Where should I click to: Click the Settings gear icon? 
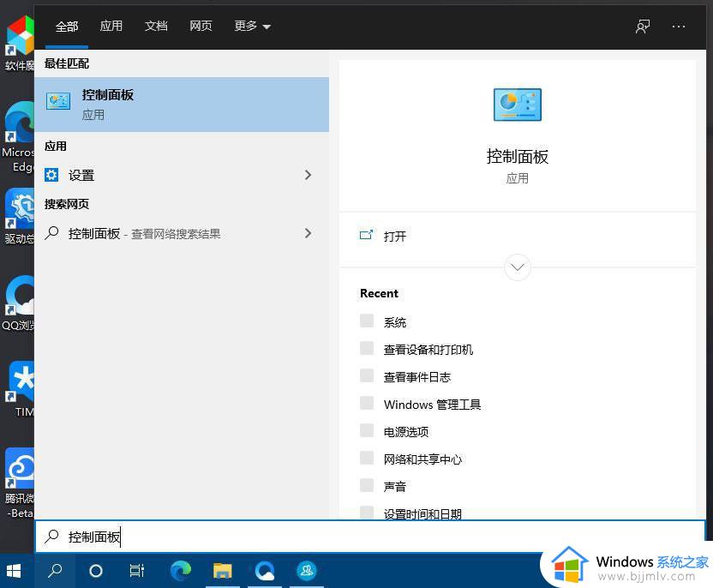click(x=51, y=175)
